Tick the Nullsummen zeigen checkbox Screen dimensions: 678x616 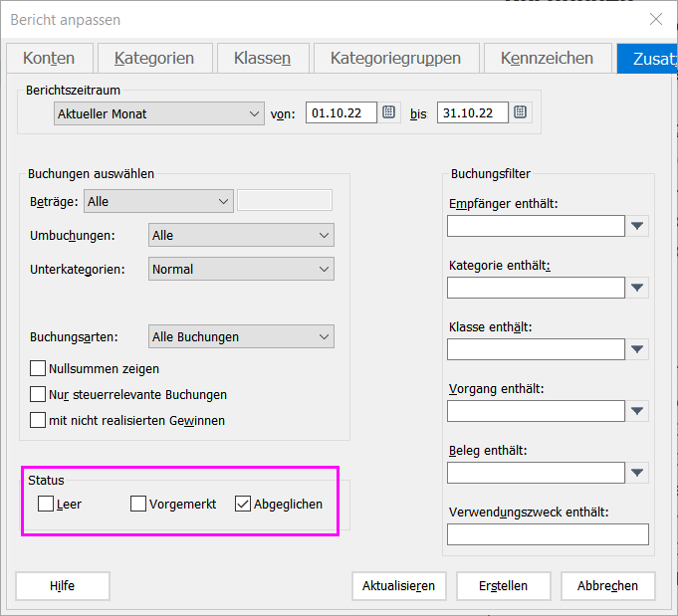39,368
